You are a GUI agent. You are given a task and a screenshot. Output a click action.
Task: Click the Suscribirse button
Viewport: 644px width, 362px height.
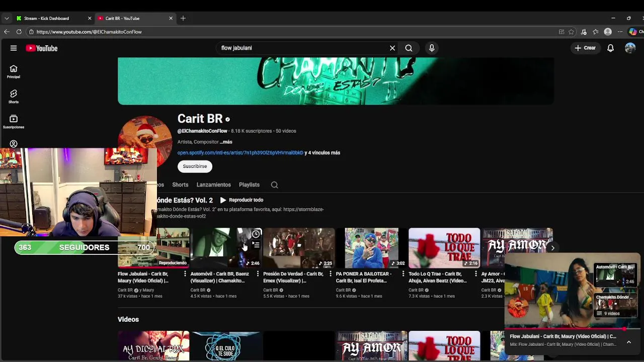click(195, 166)
